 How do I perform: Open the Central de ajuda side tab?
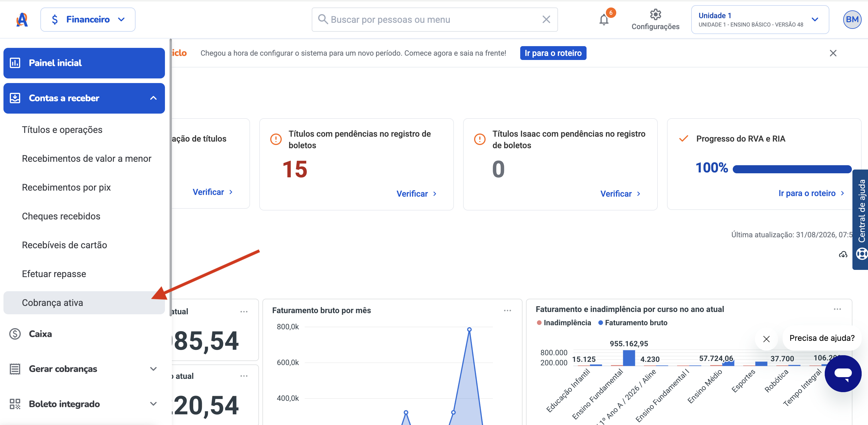coord(861,219)
